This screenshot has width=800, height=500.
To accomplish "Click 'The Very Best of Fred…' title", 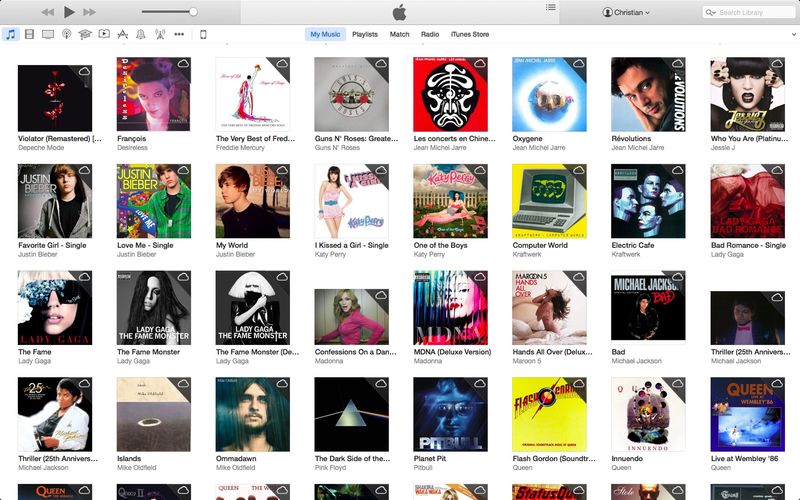I will click(256, 138).
